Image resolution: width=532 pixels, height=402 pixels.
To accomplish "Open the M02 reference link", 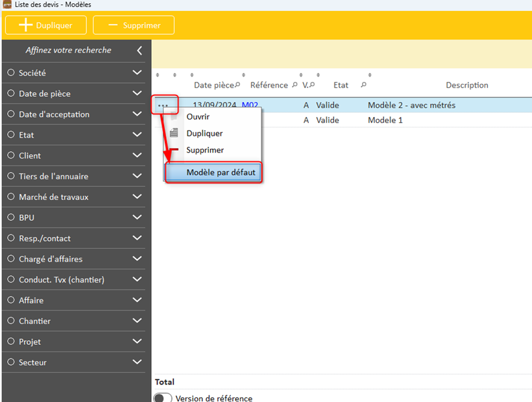I will (250, 105).
